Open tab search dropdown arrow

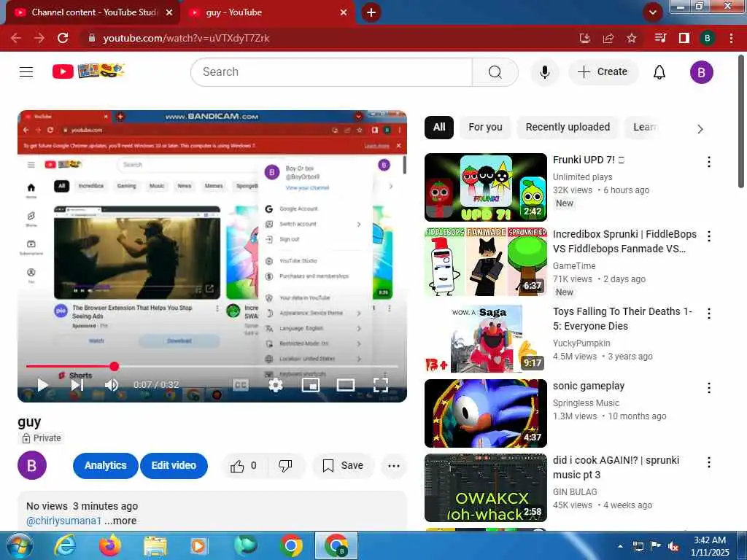(653, 12)
